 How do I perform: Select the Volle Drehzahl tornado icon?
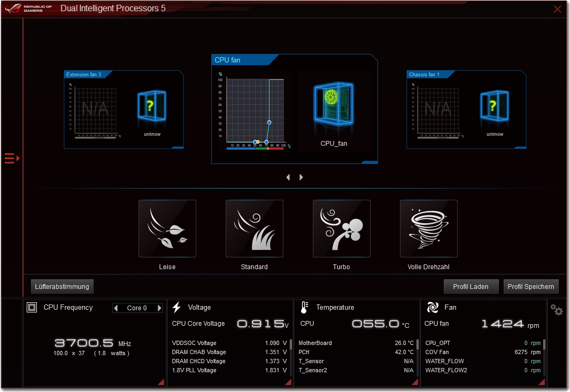click(429, 229)
